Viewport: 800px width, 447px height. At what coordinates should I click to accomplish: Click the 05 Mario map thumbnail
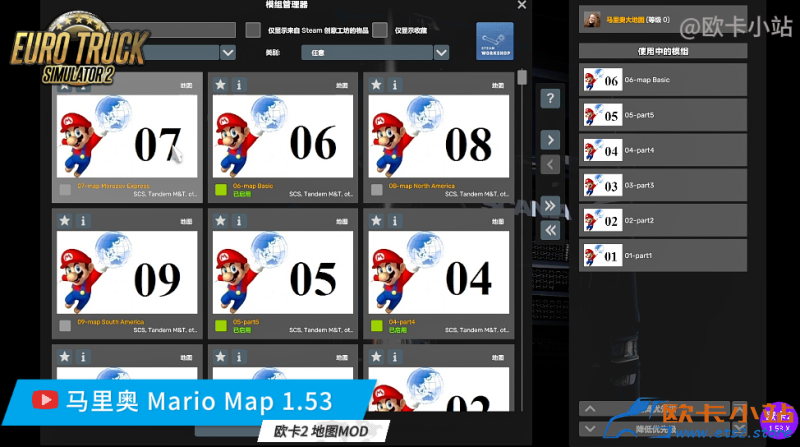coord(283,272)
